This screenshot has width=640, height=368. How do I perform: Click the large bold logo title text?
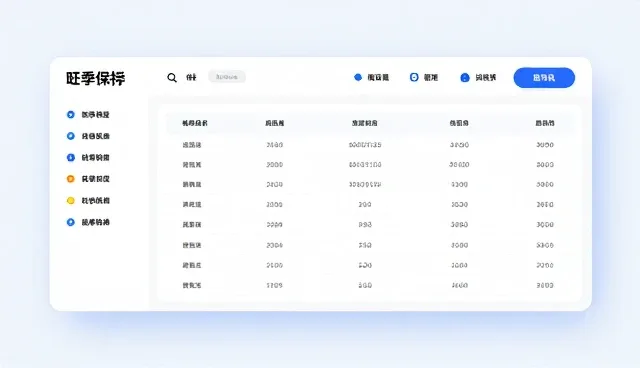pos(96,78)
